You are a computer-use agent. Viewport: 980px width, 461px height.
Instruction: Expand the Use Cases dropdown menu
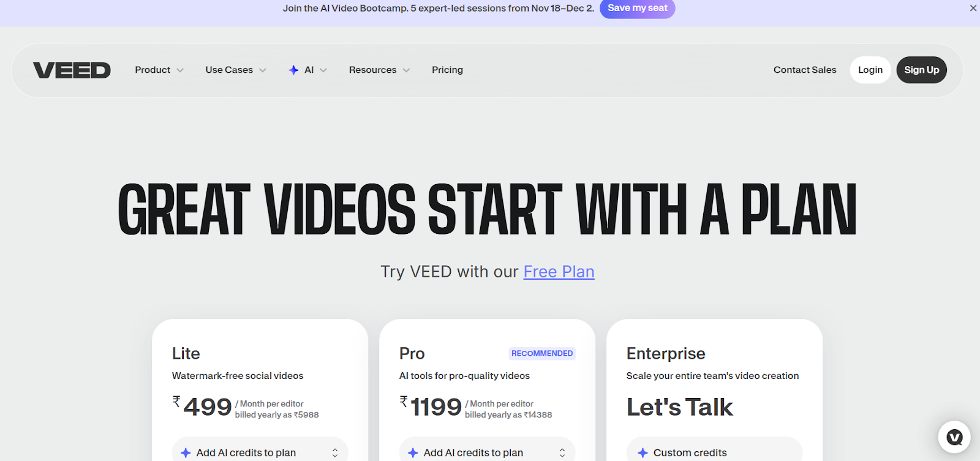(236, 70)
